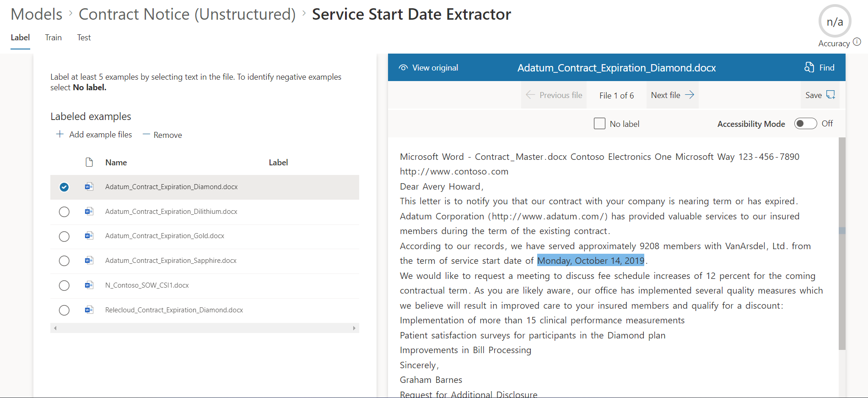Click Models breadcrumb link
The height and width of the screenshot is (398, 868).
point(37,14)
